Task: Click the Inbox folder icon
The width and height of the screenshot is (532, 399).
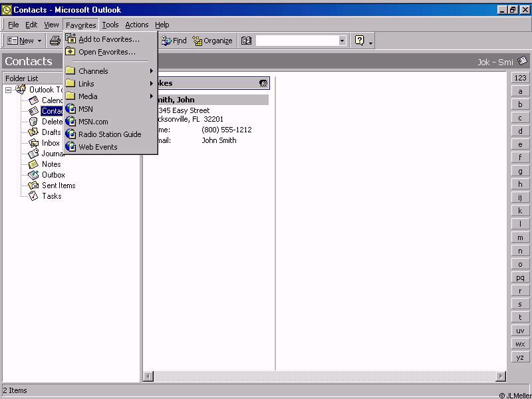Action: [33, 143]
